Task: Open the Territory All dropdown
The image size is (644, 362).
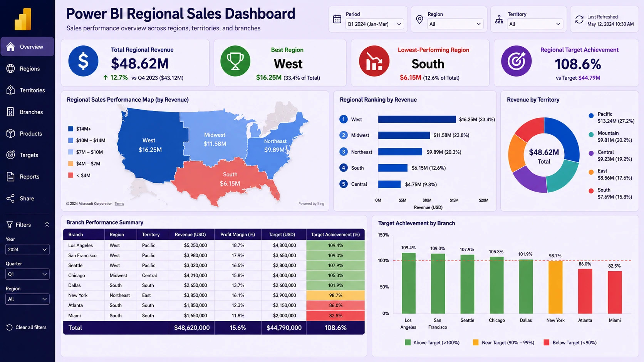Action: 535,24
